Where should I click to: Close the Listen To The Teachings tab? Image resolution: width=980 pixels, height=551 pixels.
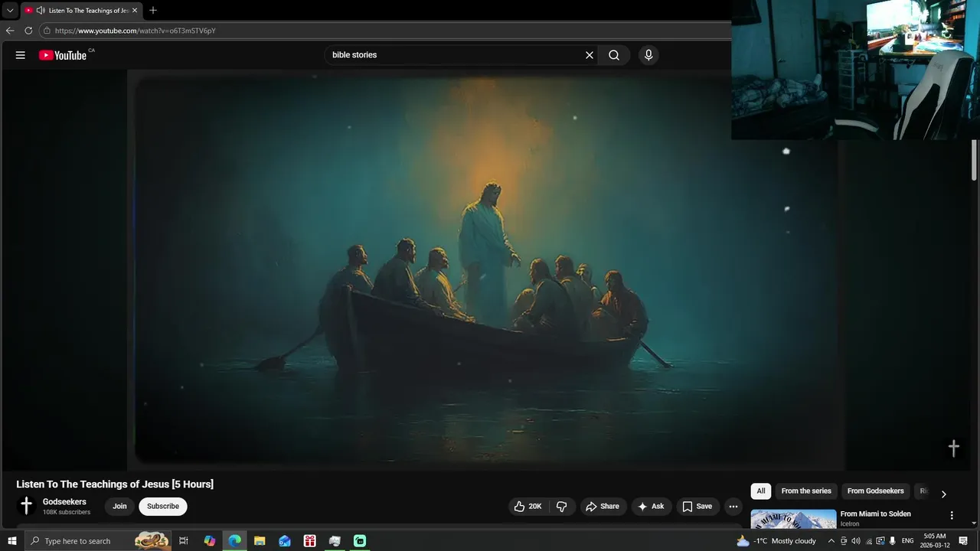[x=135, y=11]
